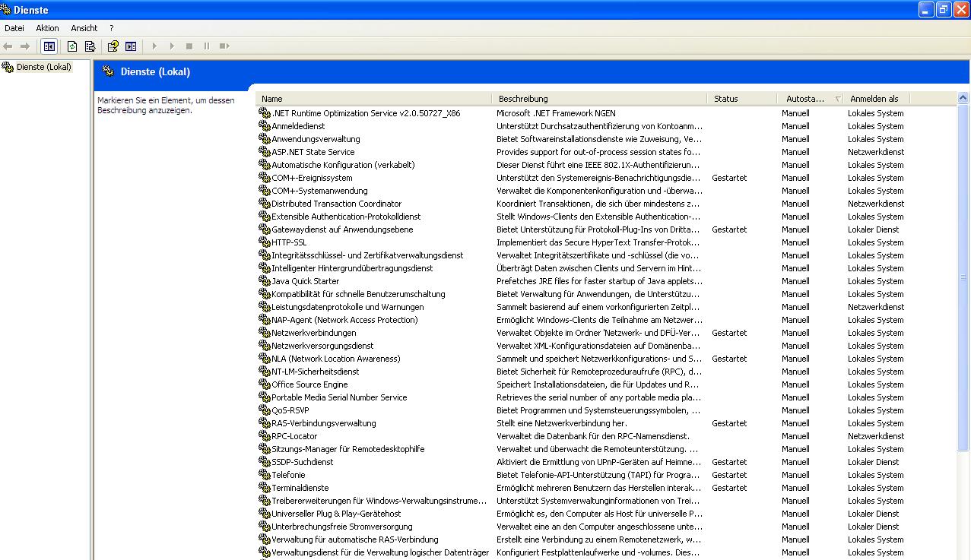The width and height of the screenshot is (971, 560).
Task: Select Kompatibilität für schnelle Benutzerumschaltung name
Action: [x=358, y=294]
